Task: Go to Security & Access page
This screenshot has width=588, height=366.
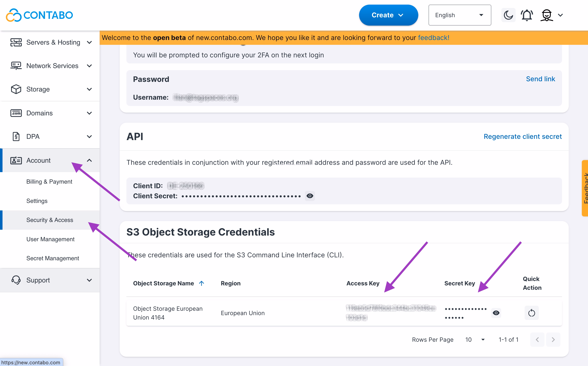Action: (x=50, y=220)
